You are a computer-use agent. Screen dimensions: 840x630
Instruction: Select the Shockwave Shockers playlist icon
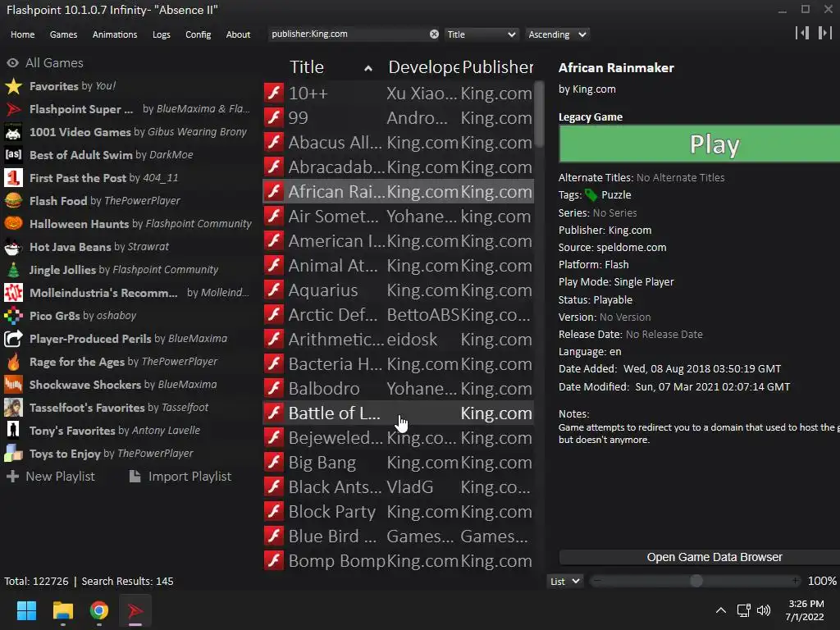click(x=13, y=386)
